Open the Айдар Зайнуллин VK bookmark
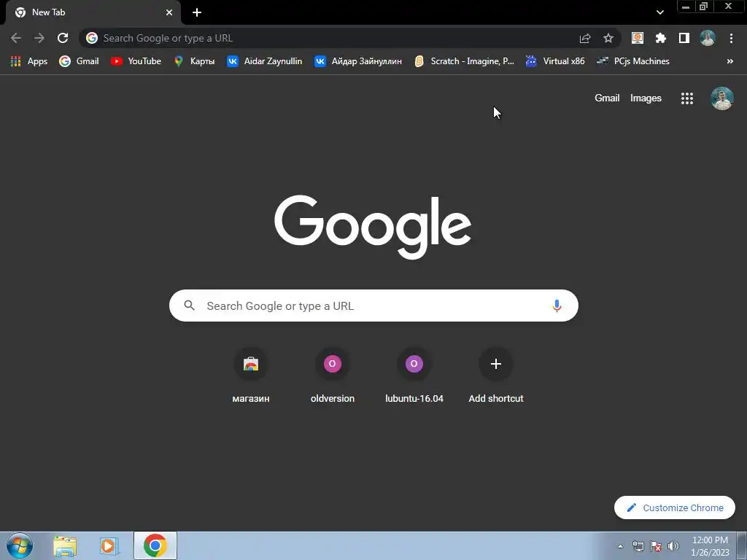 tap(358, 61)
